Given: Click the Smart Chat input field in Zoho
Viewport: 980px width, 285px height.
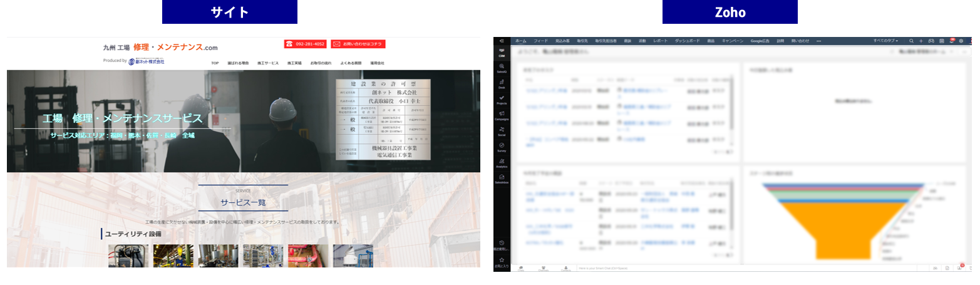Looking at the screenshot, I should (x=745, y=268).
